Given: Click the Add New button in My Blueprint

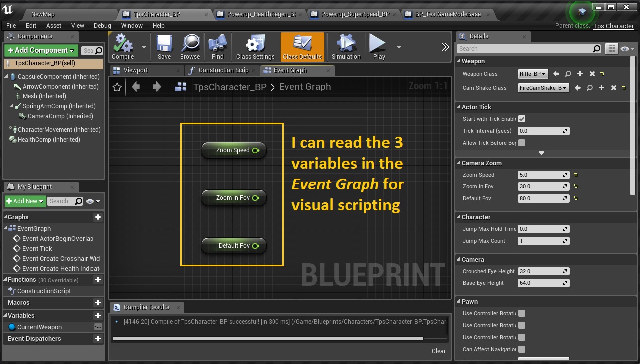Looking at the screenshot, I should [24, 201].
